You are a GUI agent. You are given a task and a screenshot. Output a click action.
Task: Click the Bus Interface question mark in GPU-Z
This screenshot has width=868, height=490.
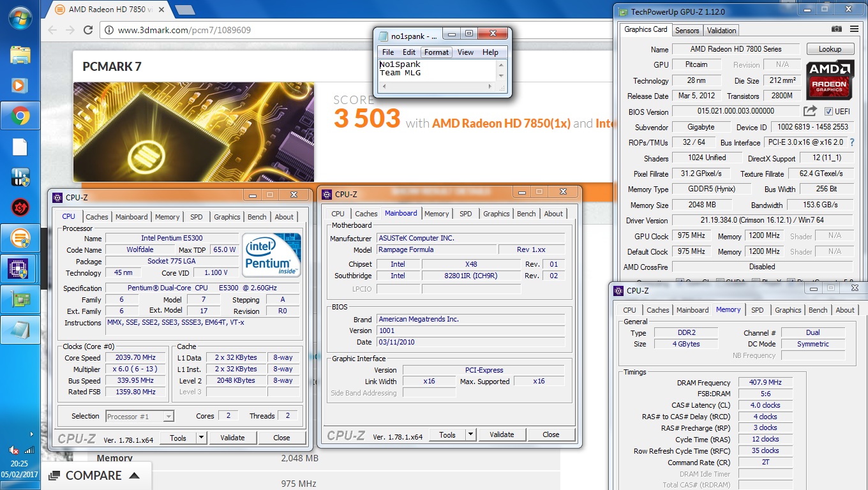coord(851,142)
